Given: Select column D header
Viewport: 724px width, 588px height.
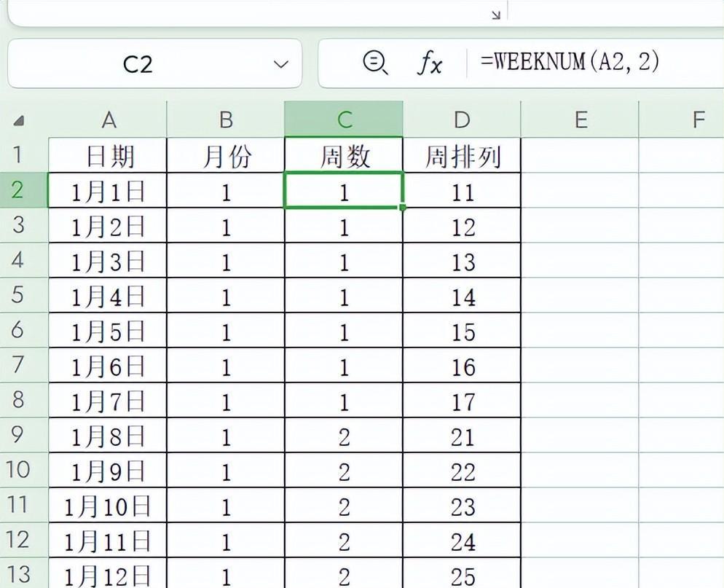Looking at the screenshot, I should [462, 120].
